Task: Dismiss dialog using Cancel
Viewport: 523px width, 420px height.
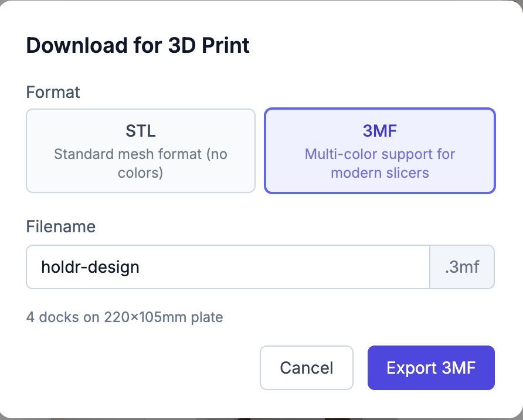Action: point(306,368)
